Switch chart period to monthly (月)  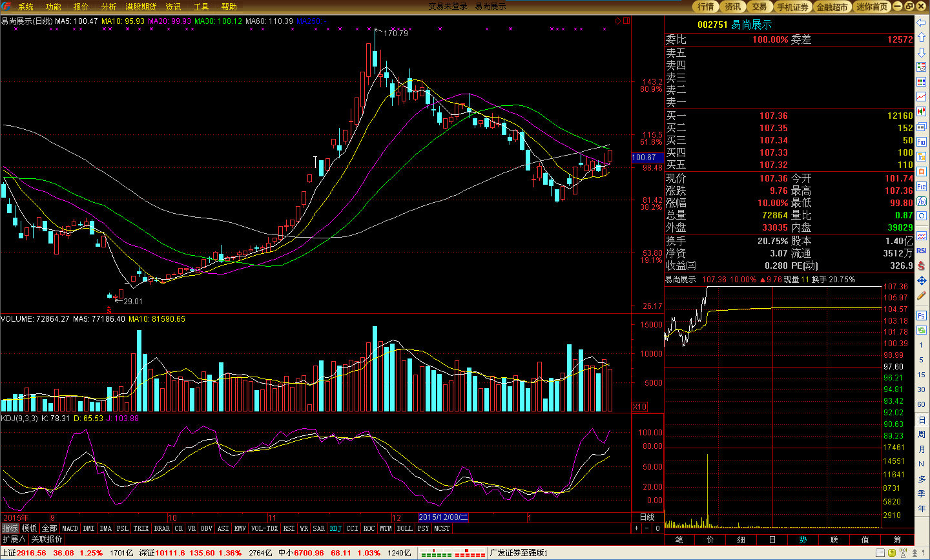tap(922, 450)
